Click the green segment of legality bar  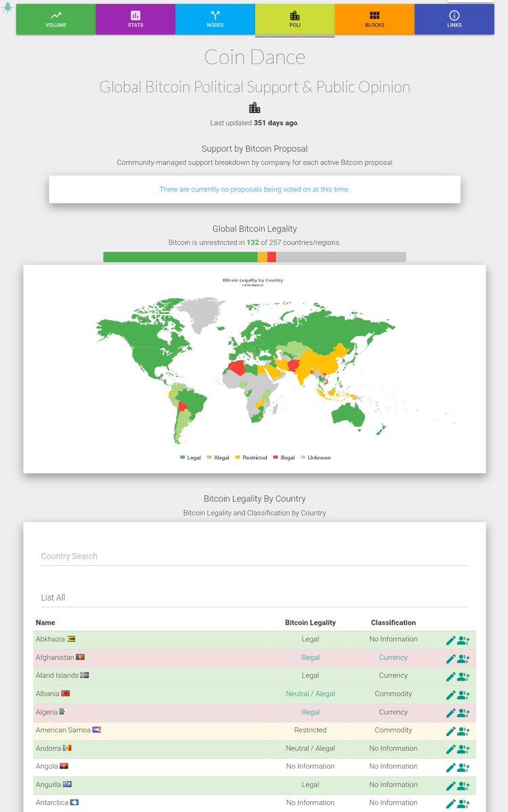tap(180, 257)
